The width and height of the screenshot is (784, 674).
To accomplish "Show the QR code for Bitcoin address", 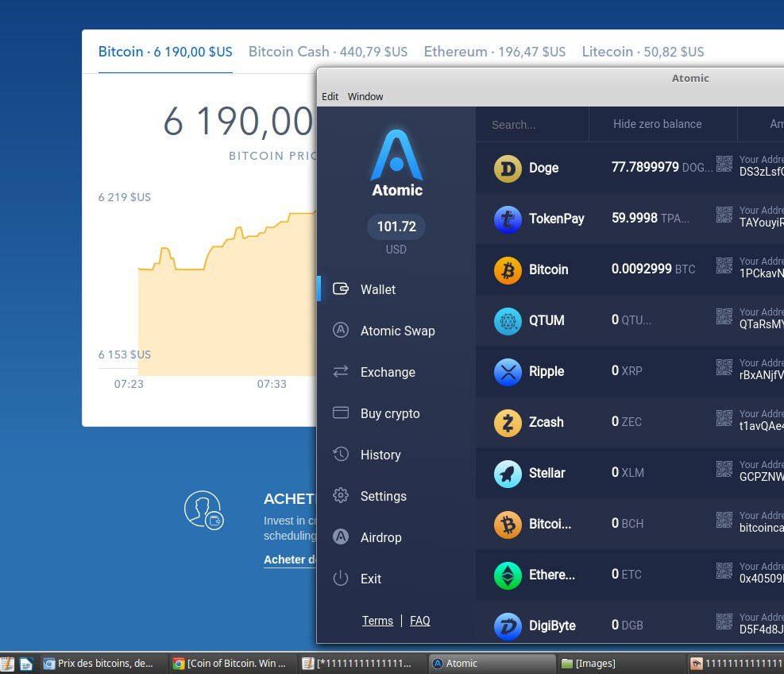I will click(x=724, y=265).
